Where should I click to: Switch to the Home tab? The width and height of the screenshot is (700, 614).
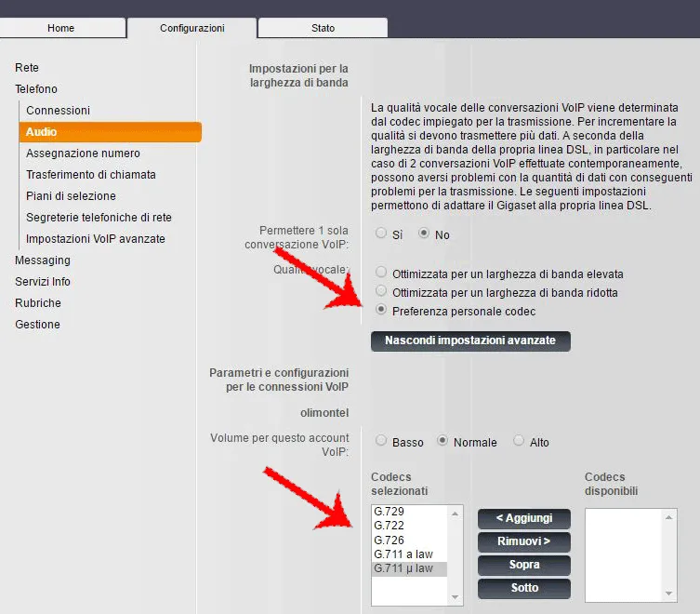click(61, 28)
